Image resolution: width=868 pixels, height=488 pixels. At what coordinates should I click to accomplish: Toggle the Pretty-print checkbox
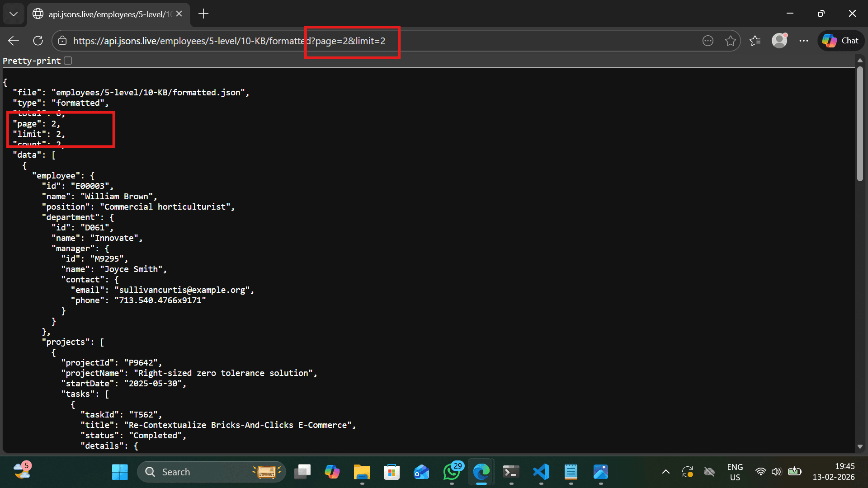pos(68,61)
